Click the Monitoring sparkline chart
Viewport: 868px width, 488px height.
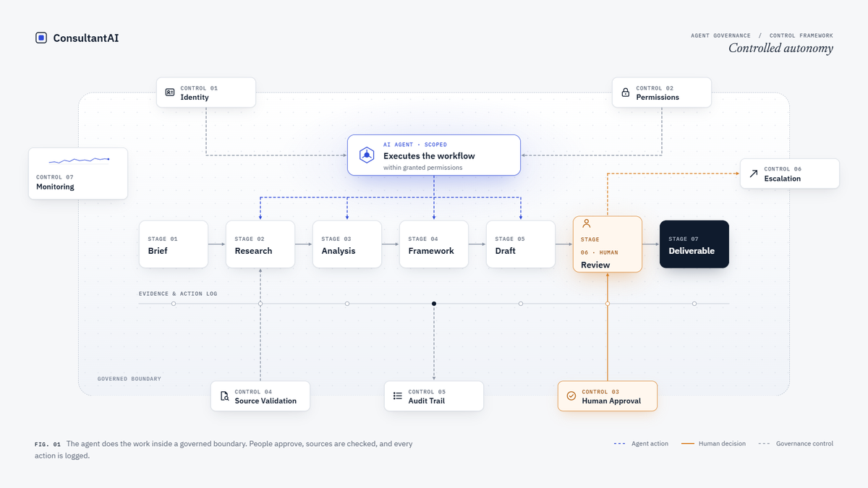pos(78,160)
